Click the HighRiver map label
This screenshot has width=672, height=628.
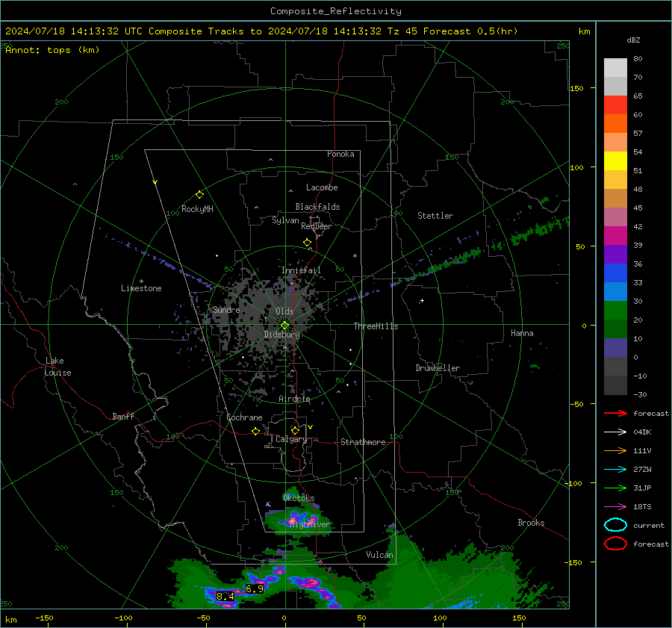[310, 524]
